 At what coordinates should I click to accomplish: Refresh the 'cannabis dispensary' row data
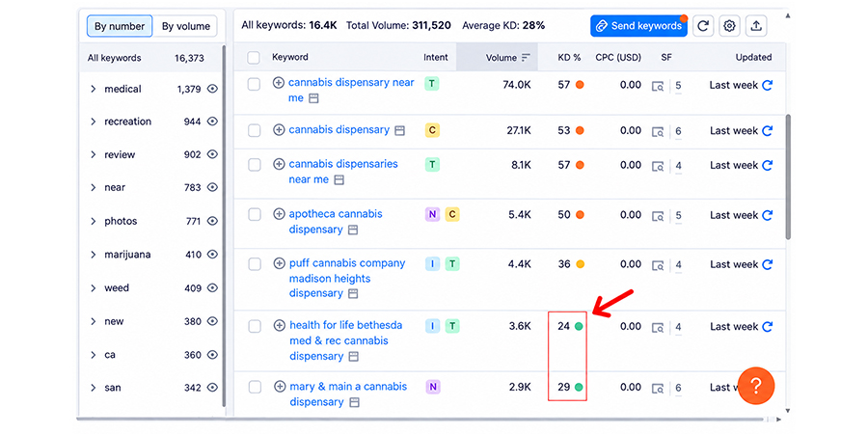pos(768,130)
